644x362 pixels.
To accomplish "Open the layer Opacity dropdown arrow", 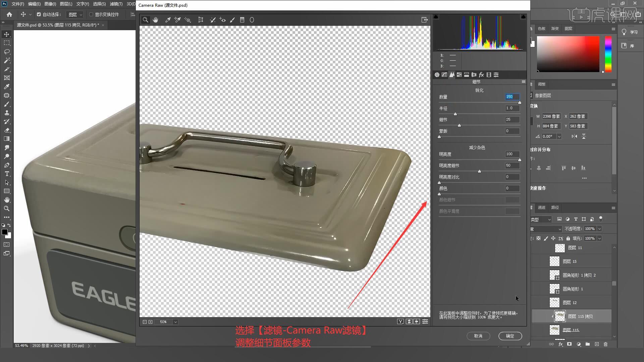I will [599, 229].
